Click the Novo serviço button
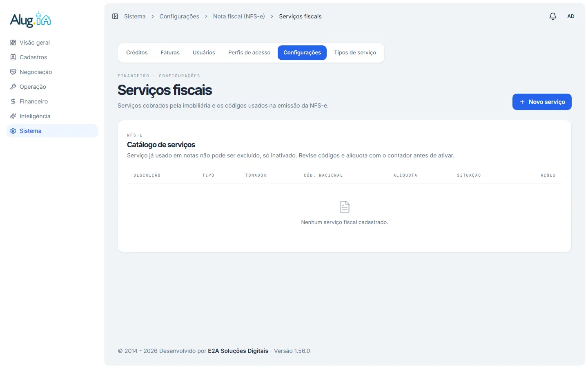Image resolution: width=588 pixels, height=368 pixels. 542,102
